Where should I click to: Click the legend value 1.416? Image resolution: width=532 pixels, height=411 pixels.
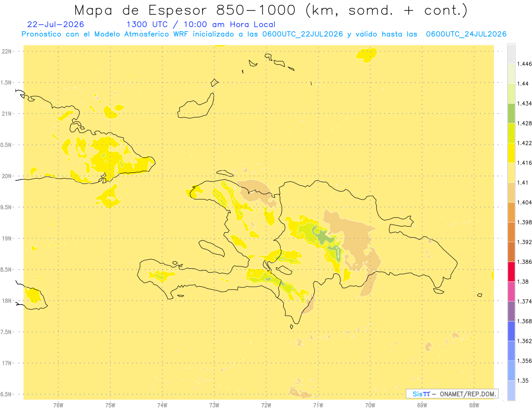[x=524, y=163]
